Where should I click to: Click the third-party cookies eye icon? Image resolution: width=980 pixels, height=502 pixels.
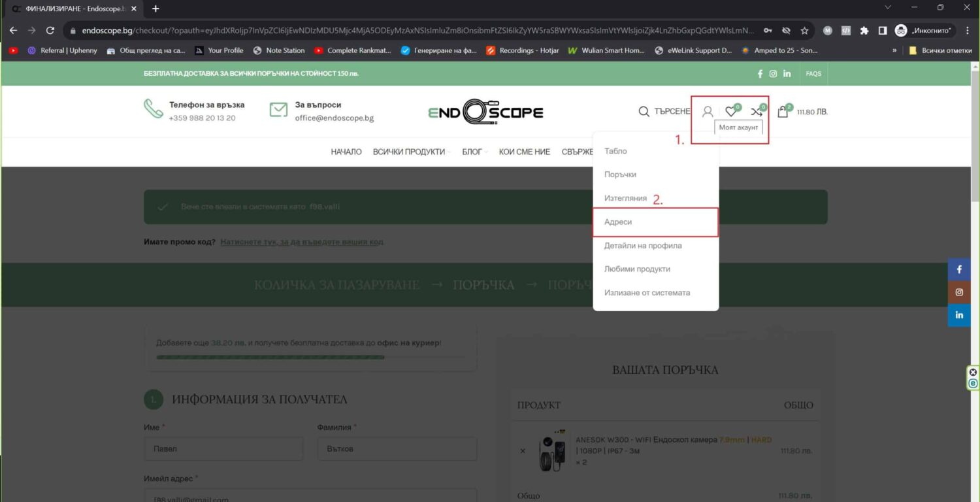tap(786, 31)
